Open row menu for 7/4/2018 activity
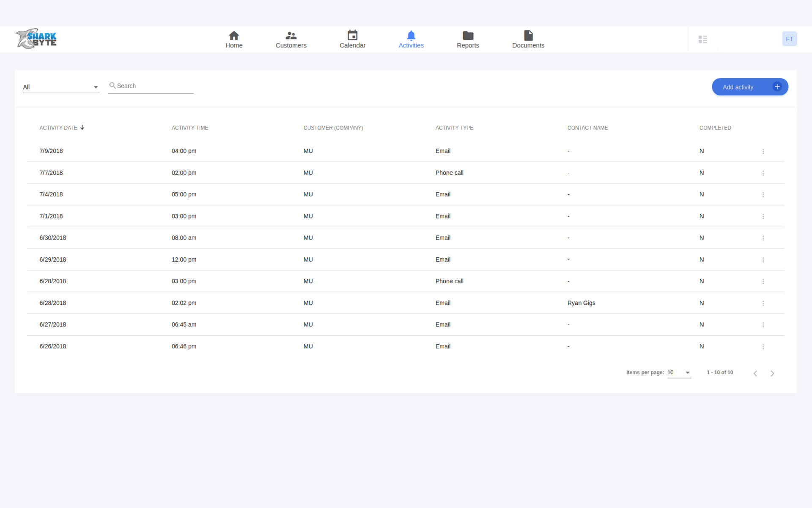The width and height of the screenshot is (812, 508). coord(763,195)
